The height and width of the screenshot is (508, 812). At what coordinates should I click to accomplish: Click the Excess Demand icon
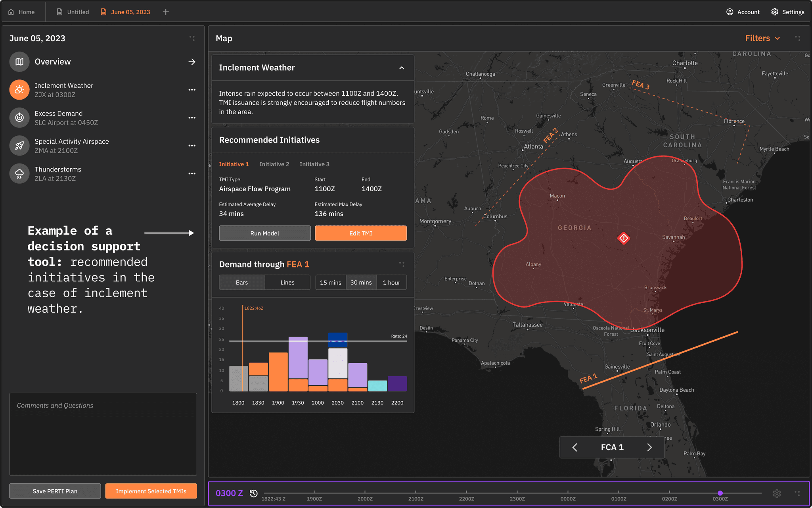(19, 118)
